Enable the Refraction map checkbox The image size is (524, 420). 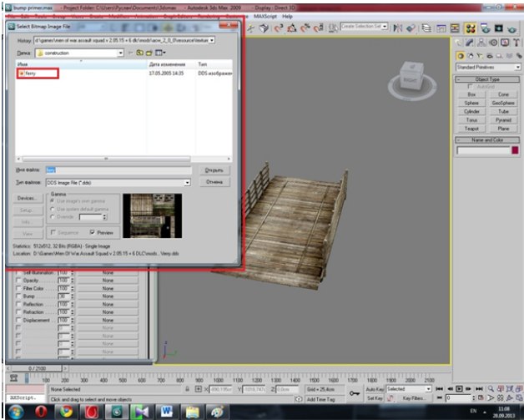coord(18,312)
